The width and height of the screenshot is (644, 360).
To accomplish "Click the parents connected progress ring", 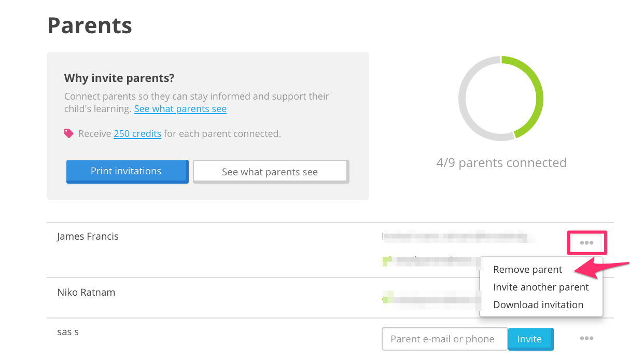I will click(501, 99).
